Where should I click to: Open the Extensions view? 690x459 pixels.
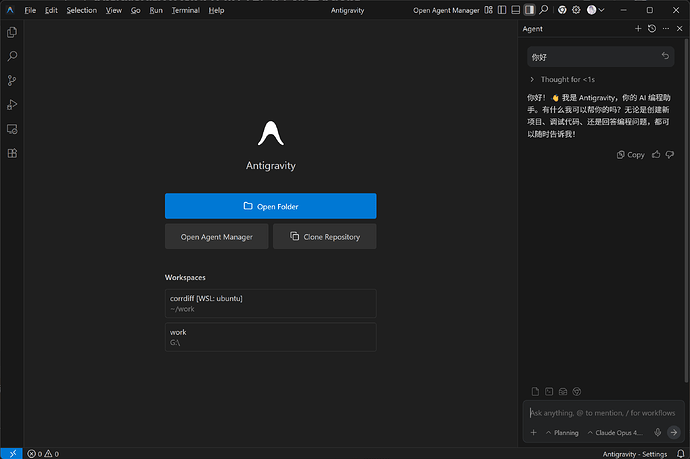12,153
